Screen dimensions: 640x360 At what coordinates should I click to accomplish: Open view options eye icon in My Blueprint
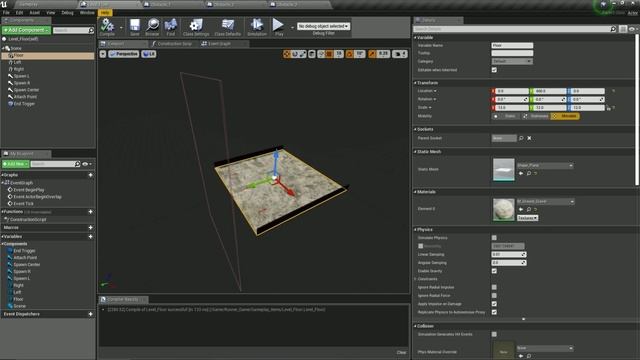[87, 164]
